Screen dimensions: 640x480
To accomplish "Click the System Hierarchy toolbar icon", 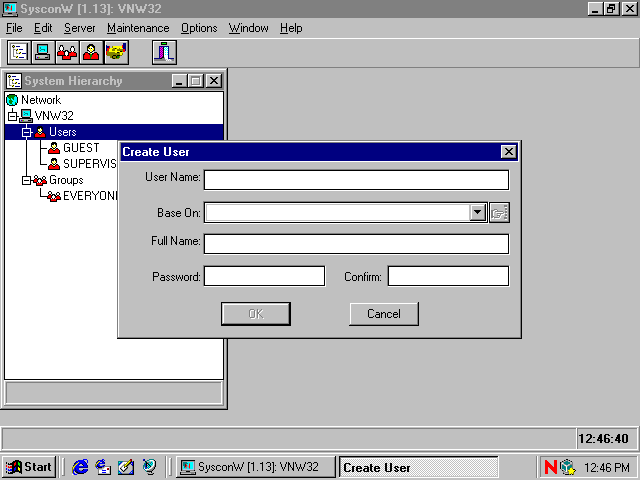I will (19, 52).
